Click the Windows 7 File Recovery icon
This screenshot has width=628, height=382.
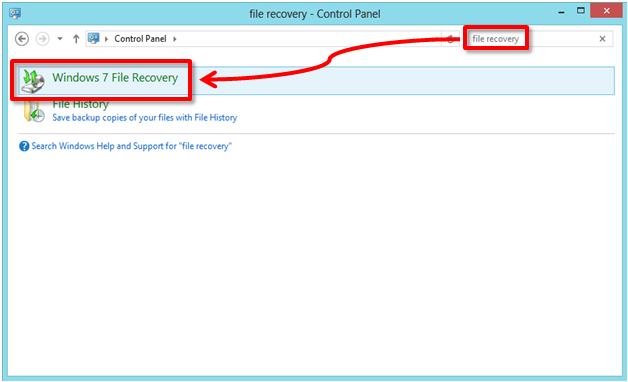[x=33, y=80]
